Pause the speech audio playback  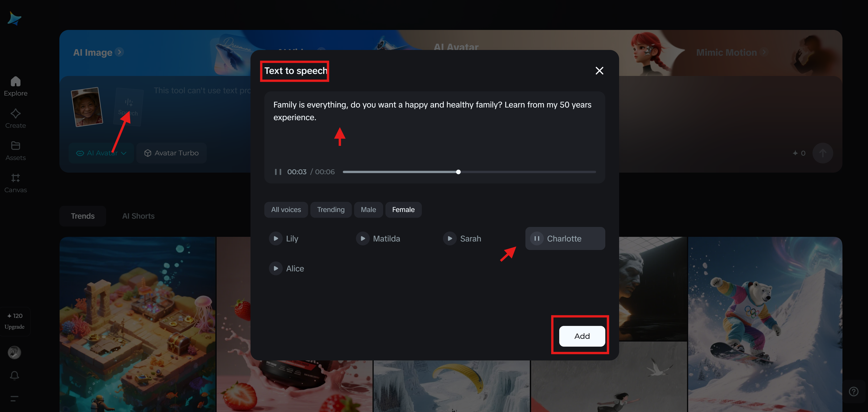point(278,172)
